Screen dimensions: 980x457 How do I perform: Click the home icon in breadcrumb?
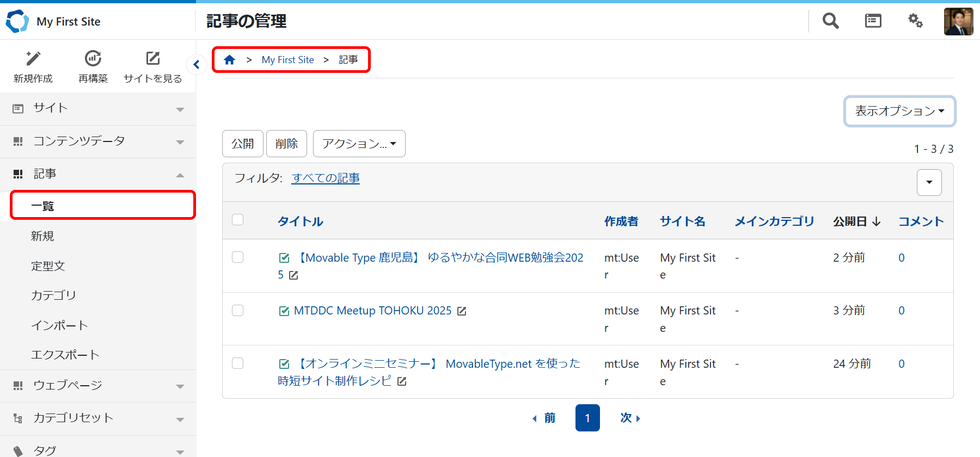(x=230, y=60)
